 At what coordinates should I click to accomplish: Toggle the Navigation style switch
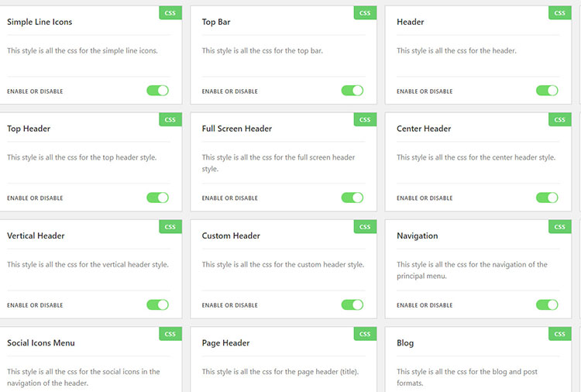coord(547,304)
